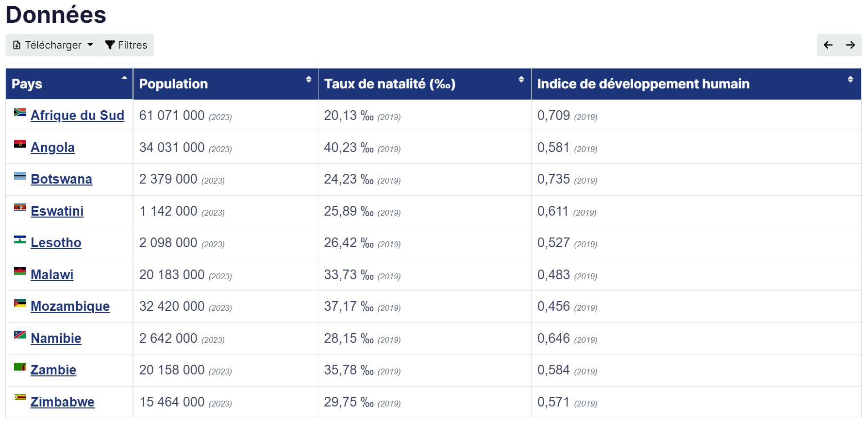Click the Données heading

(x=56, y=15)
